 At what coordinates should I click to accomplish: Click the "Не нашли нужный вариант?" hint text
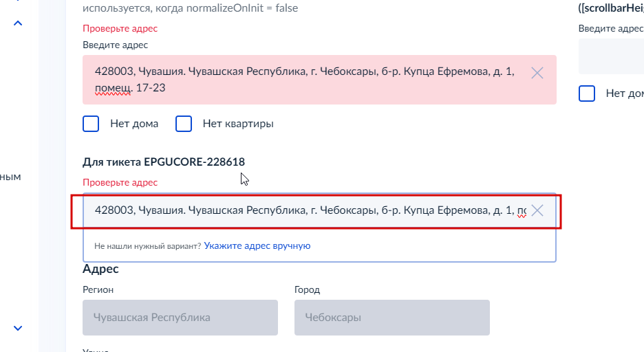[147, 246]
